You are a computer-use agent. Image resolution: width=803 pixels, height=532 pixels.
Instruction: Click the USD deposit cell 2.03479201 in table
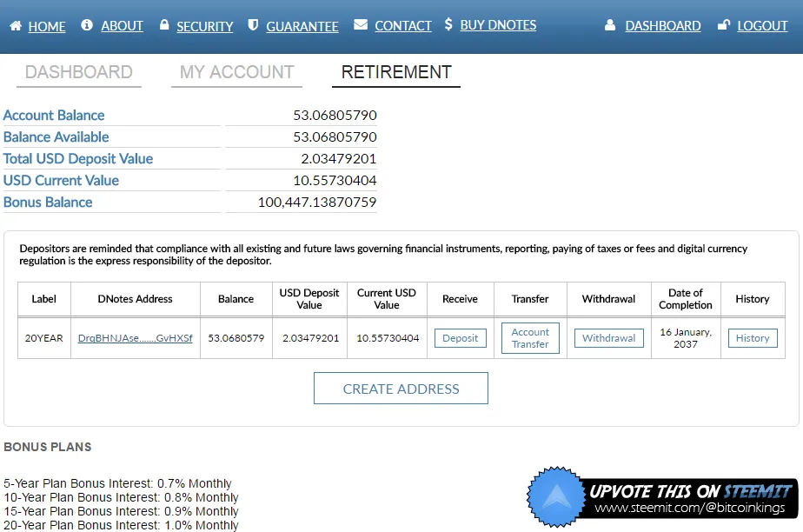310,338
